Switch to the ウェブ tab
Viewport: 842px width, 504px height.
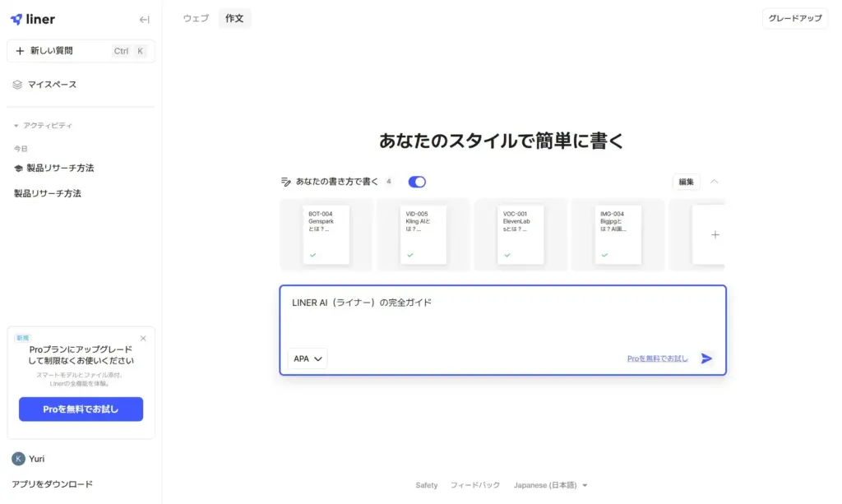coord(196,18)
